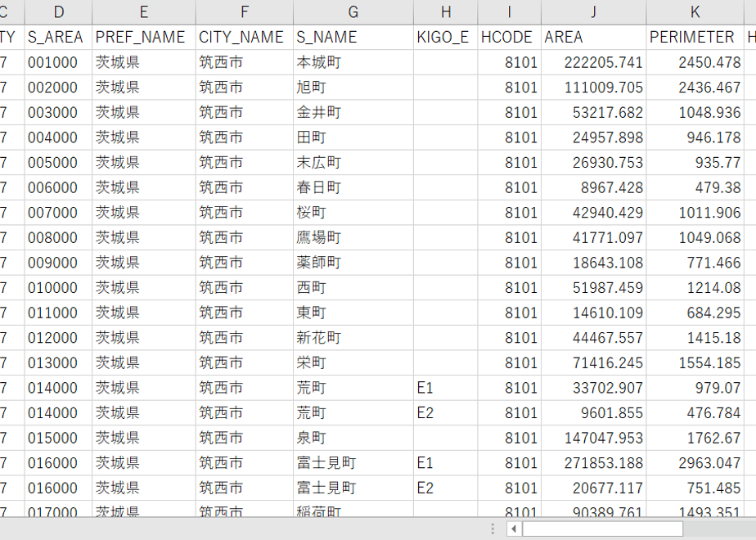The image size is (756, 540).
Task: Click the AREA header cell
Action: 593,37
